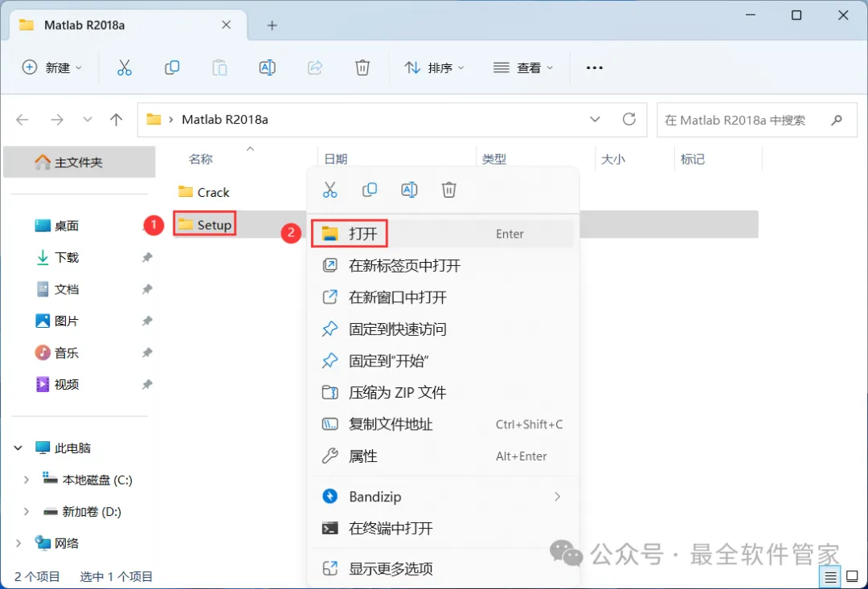Sort by the 大小 column header

[x=612, y=159]
